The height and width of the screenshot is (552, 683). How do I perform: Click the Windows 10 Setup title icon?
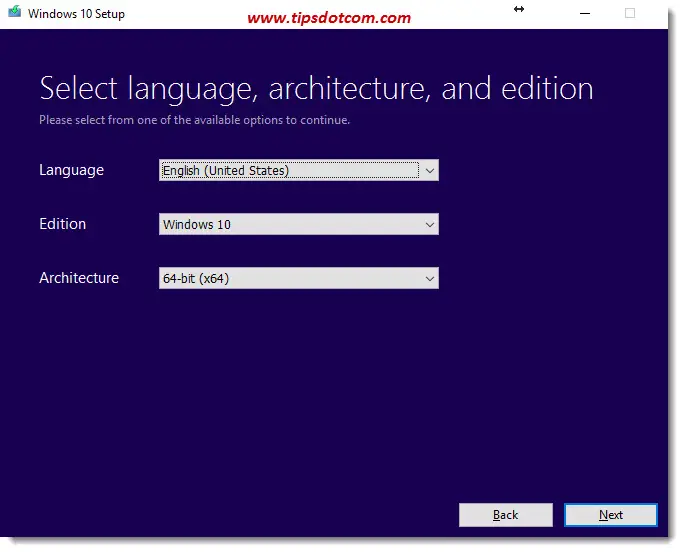pos(14,11)
